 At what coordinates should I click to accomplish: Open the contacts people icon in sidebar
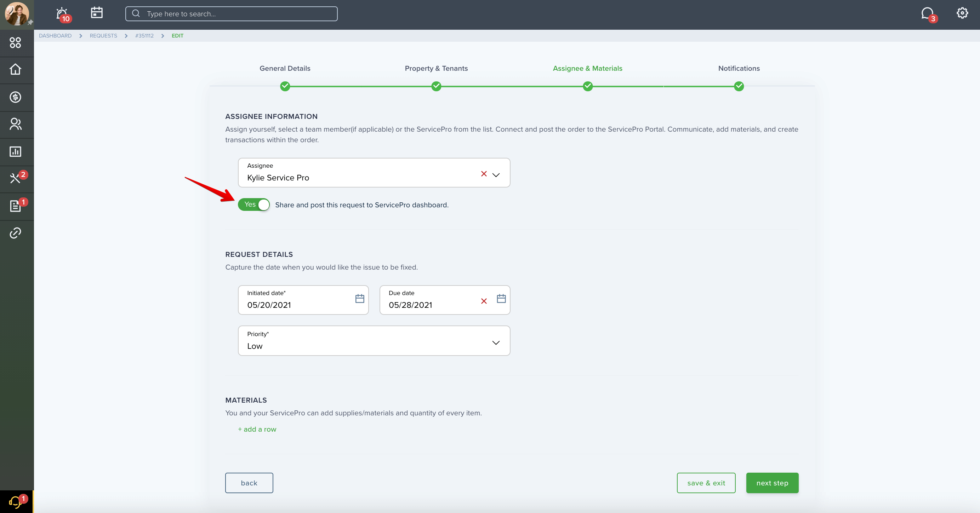click(15, 124)
